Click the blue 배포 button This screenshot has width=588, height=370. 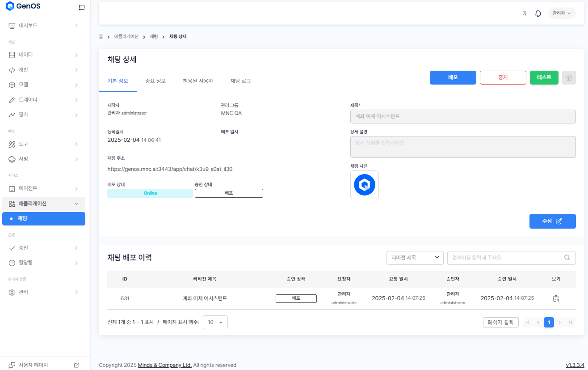[453, 77]
